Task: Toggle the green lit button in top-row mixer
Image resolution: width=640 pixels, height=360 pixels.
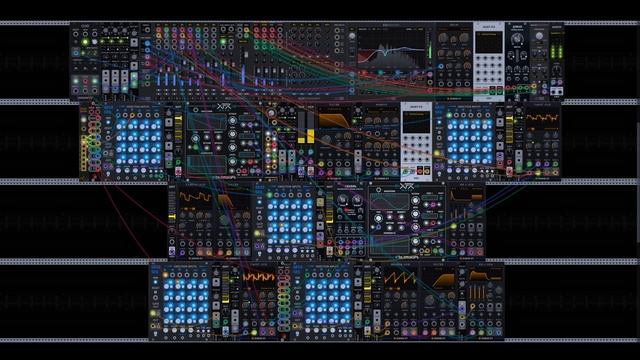Action: click(x=223, y=42)
